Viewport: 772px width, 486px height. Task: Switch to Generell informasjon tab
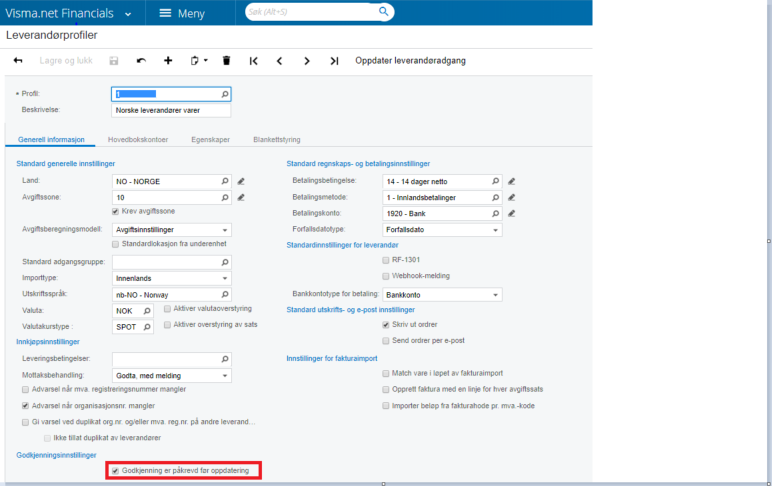(x=51, y=140)
